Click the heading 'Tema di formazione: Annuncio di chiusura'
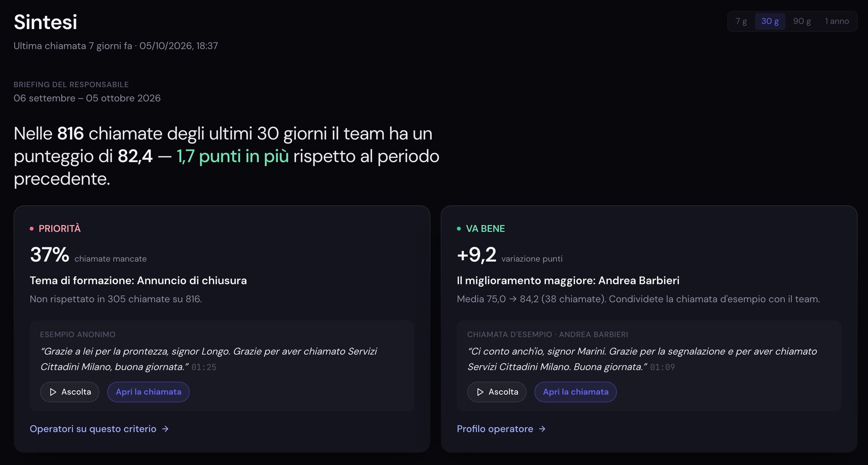 click(138, 280)
